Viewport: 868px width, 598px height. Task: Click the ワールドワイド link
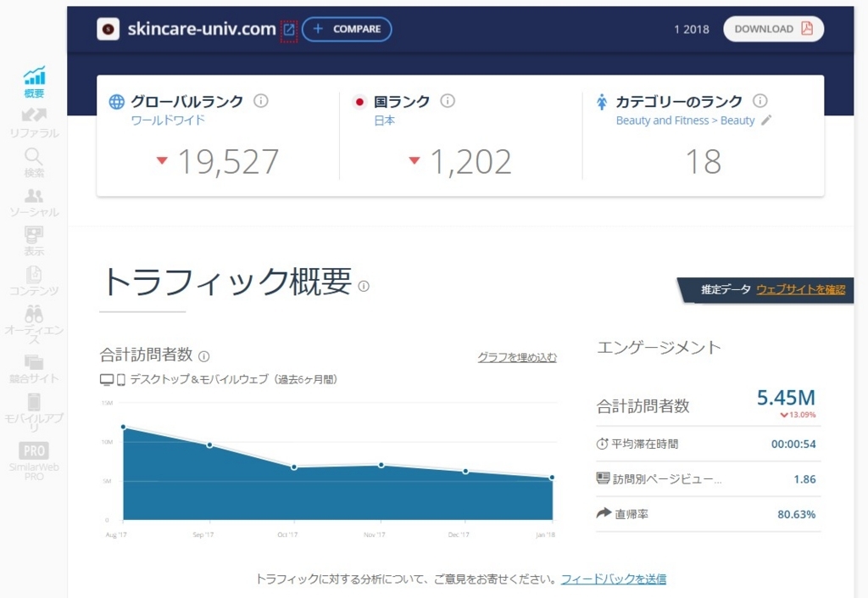pos(168,120)
